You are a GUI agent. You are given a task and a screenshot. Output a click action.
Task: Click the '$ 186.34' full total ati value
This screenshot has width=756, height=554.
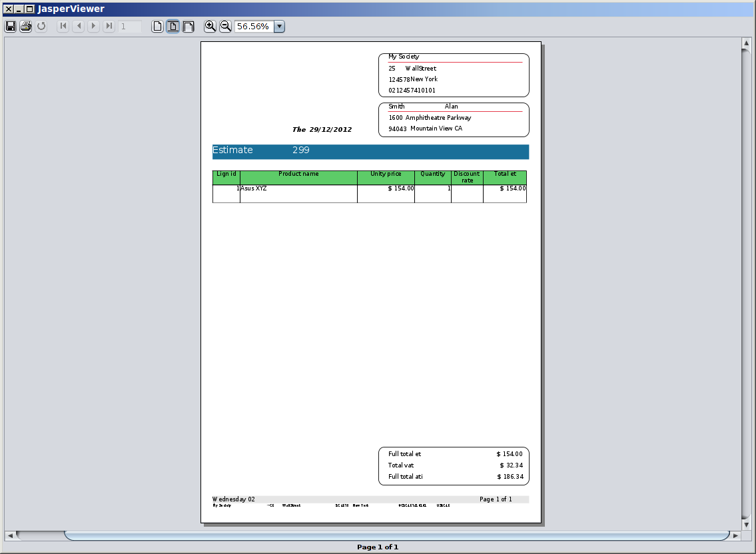click(510, 476)
